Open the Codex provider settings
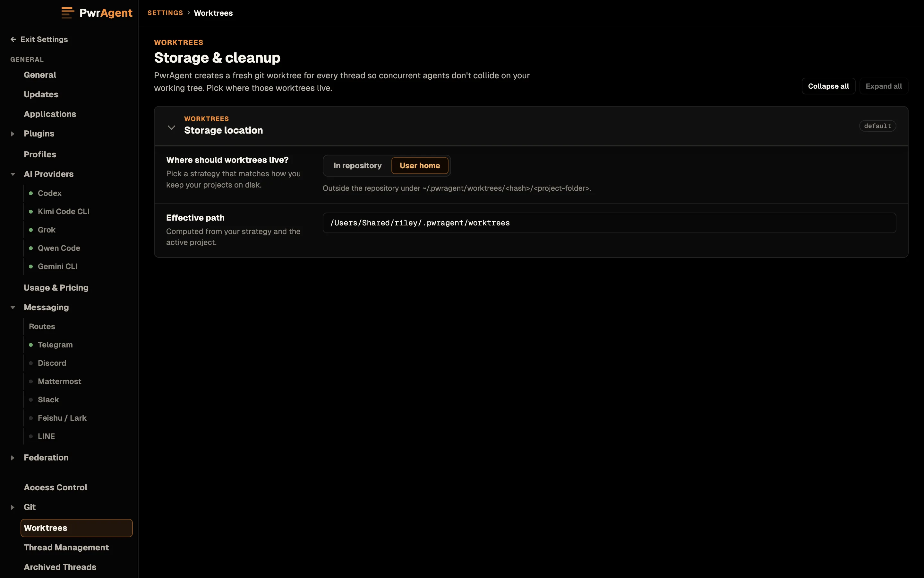Image resolution: width=924 pixels, height=578 pixels. tap(50, 193)
